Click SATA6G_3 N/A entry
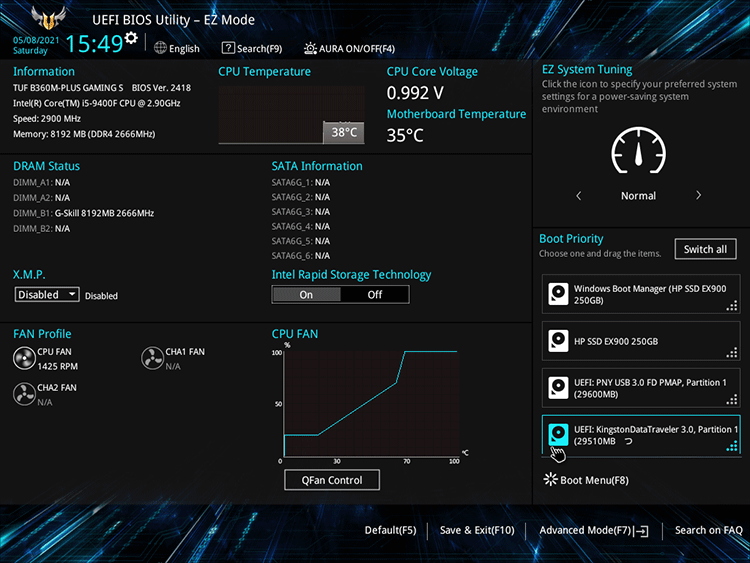750x563 pixels. click(x=301, y=211)
